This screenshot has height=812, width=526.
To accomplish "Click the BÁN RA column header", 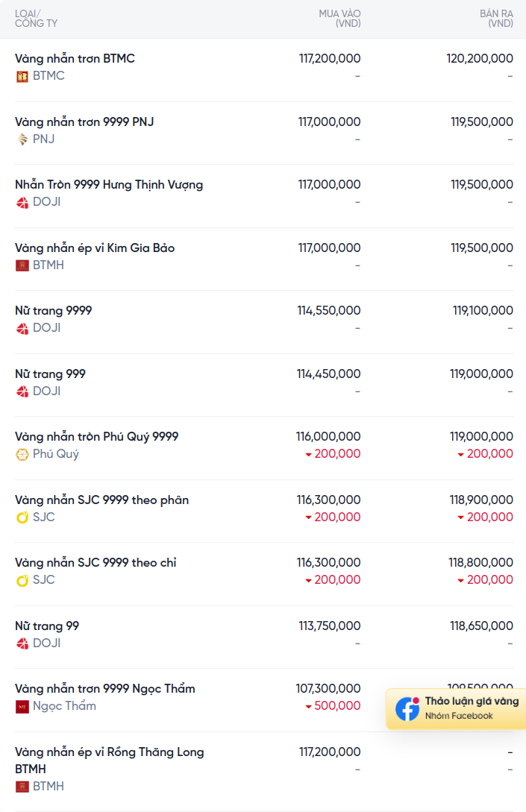I will point(496,18).
